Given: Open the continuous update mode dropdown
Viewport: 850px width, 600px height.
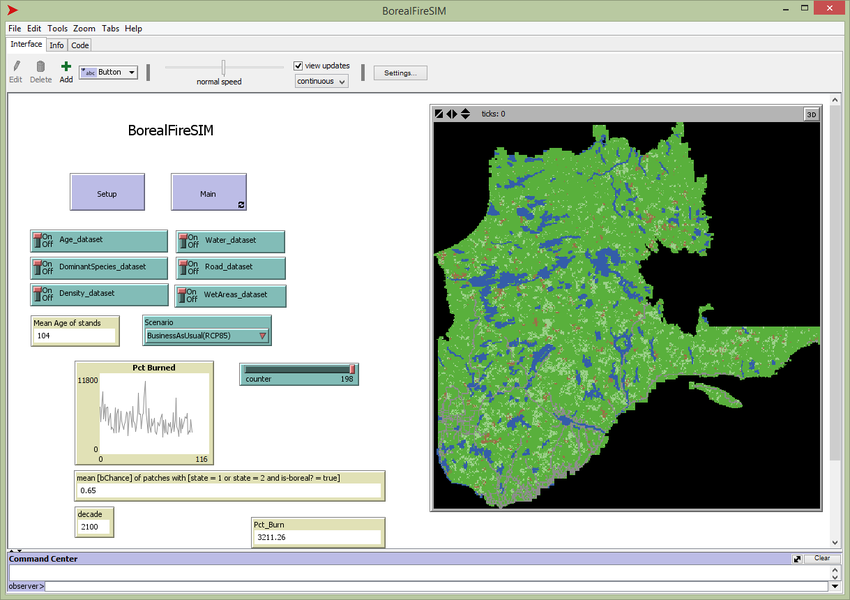Looking at the screenshot, I should point(321,81).
